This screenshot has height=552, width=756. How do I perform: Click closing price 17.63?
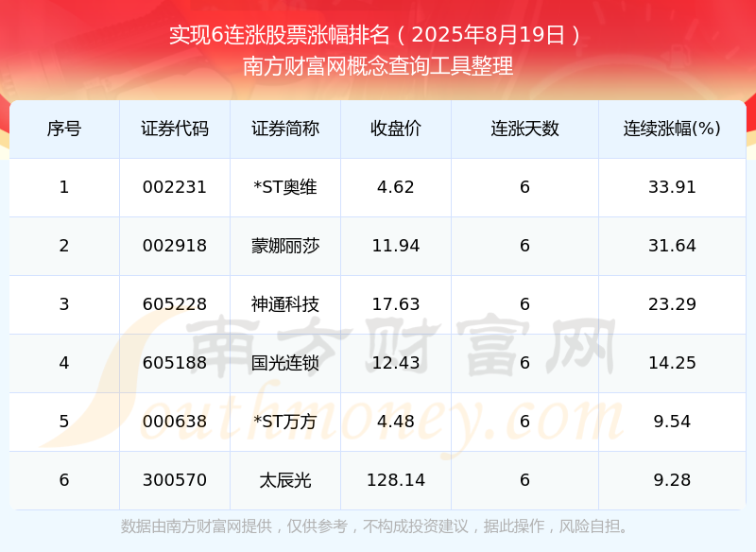tap(396, 304)
